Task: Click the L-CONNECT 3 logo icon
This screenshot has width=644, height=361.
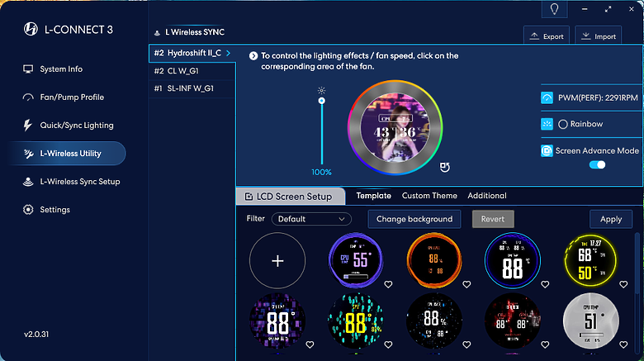Action: [x=31, y=29]
